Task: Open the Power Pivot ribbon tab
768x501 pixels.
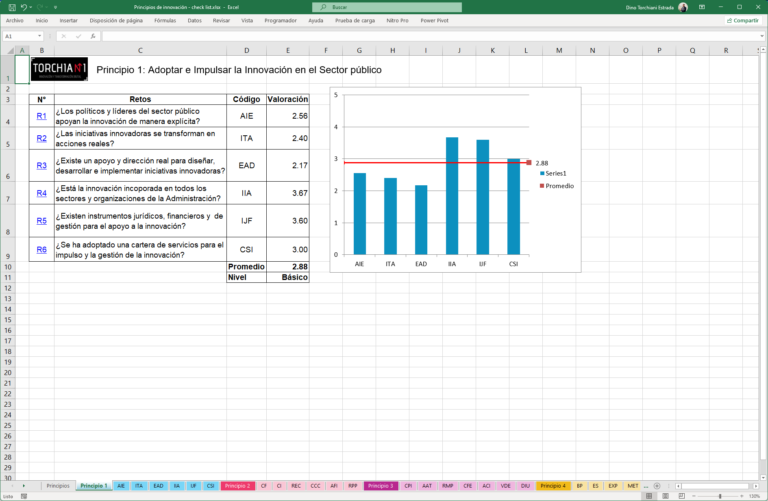Action: coord(434,20)
